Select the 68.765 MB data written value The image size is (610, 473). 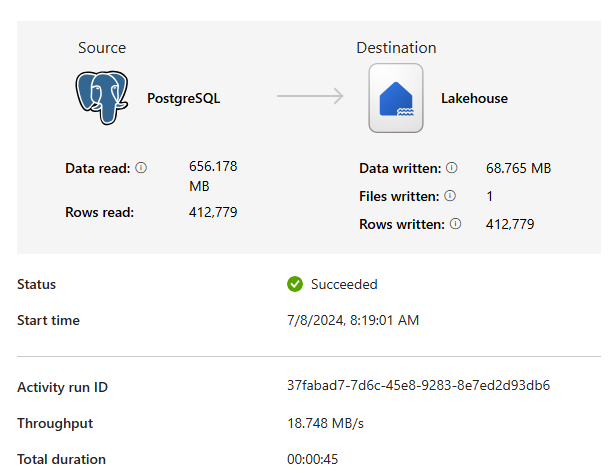[519, 168]
